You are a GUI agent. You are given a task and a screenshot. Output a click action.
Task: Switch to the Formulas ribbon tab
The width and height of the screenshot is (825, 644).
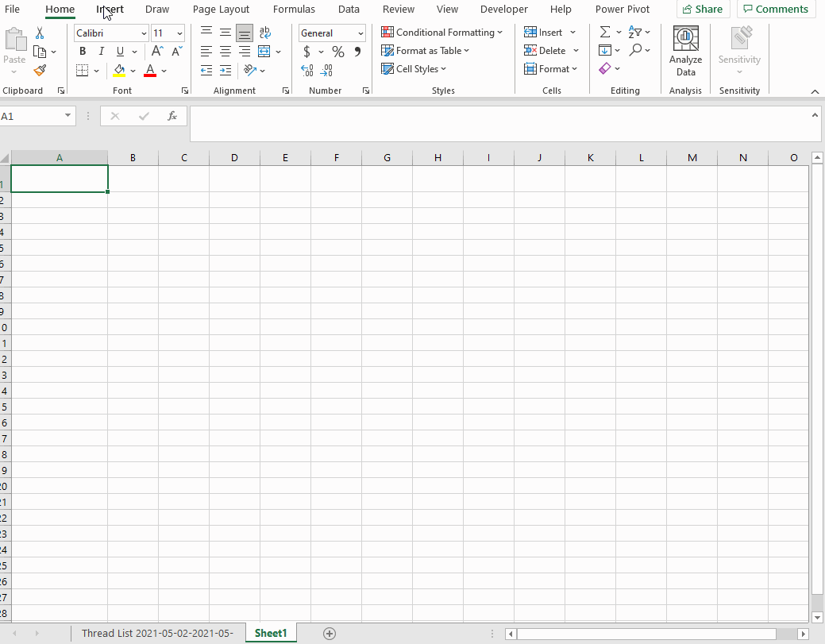click(x=295, y=9)
